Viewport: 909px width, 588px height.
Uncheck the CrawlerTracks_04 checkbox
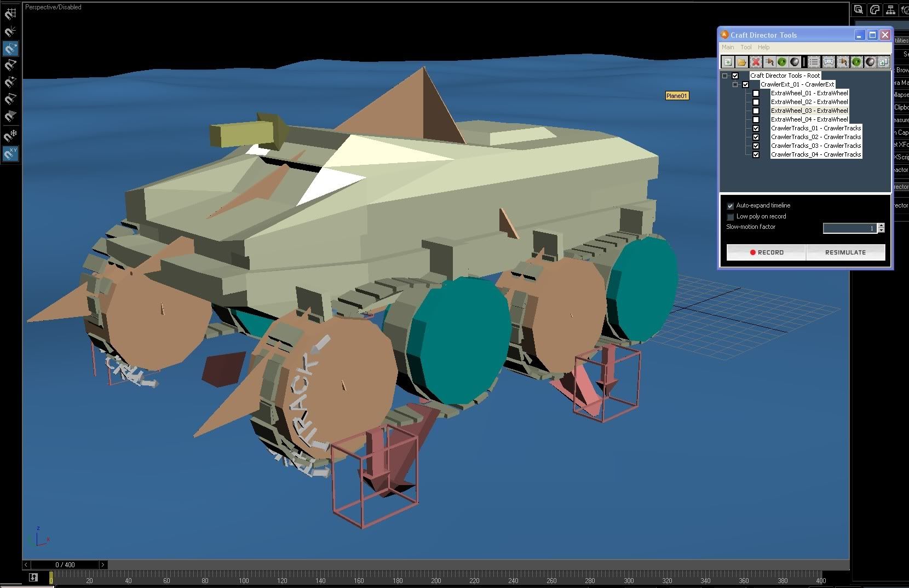(x=756, y=154)
